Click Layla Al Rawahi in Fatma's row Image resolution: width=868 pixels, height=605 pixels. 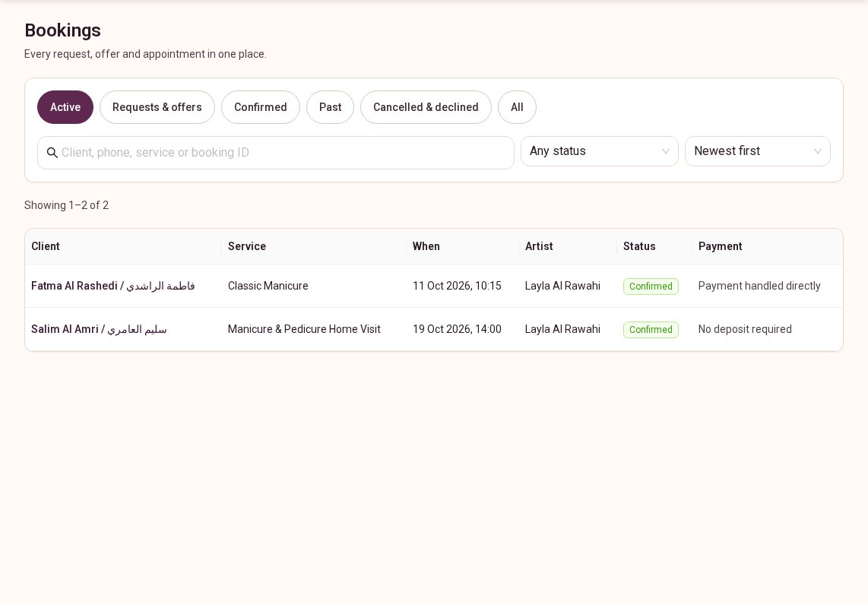pos(562,287)
